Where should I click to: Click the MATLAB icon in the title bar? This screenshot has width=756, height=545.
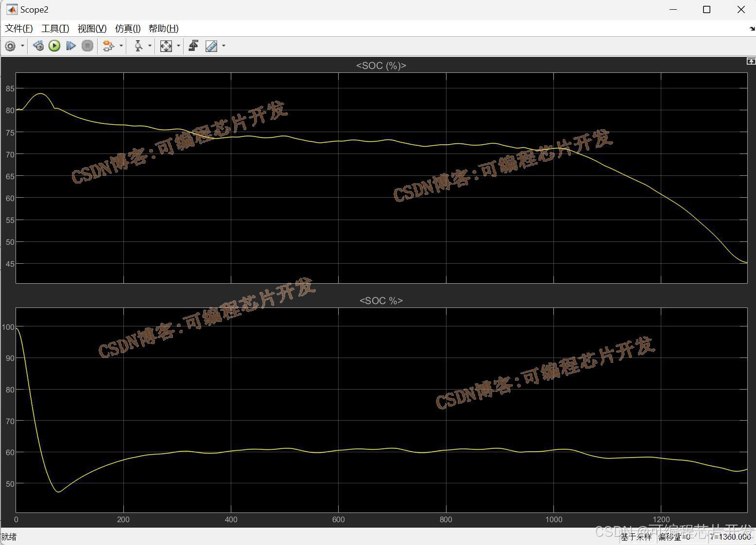coord(12,10)
